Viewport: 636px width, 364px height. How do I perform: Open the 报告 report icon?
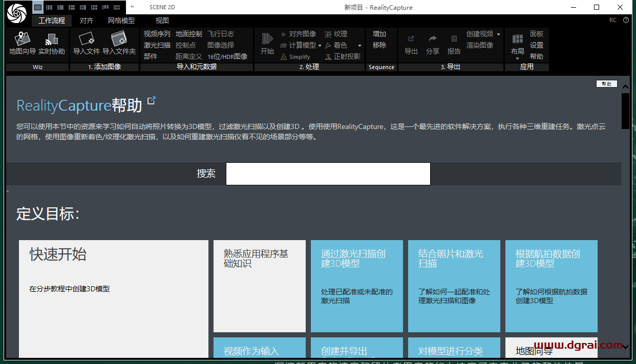(x=454, y=39)
